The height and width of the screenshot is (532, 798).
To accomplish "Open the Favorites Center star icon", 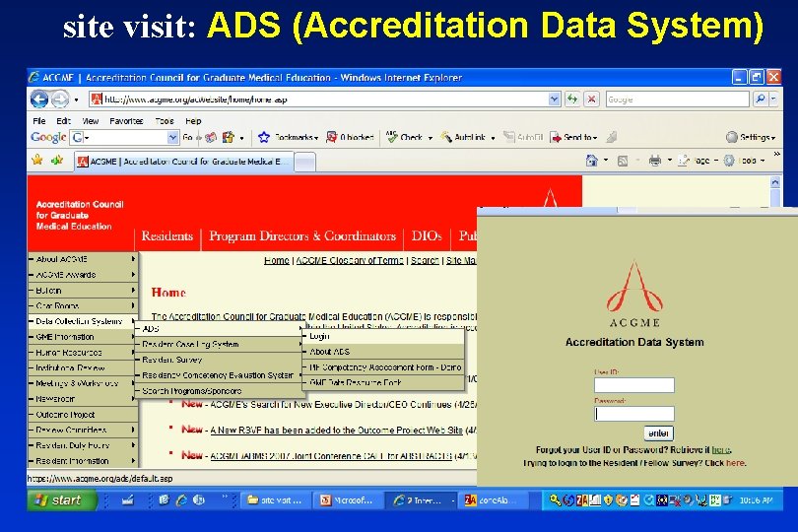I will [x=37, y=161].
